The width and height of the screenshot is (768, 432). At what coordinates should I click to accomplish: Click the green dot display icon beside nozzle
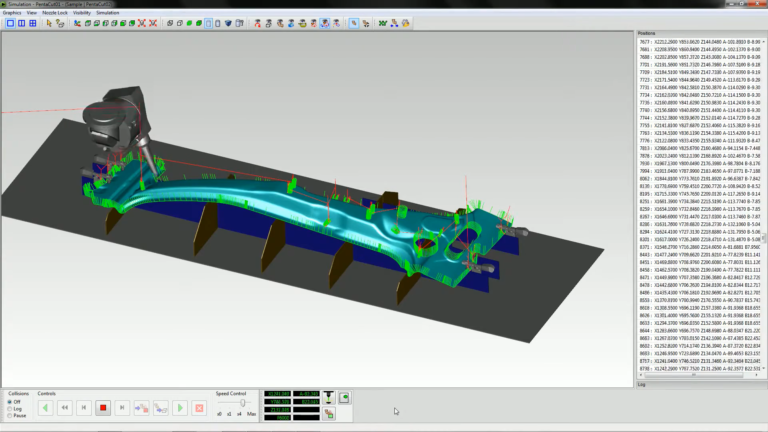coord(344,397)
